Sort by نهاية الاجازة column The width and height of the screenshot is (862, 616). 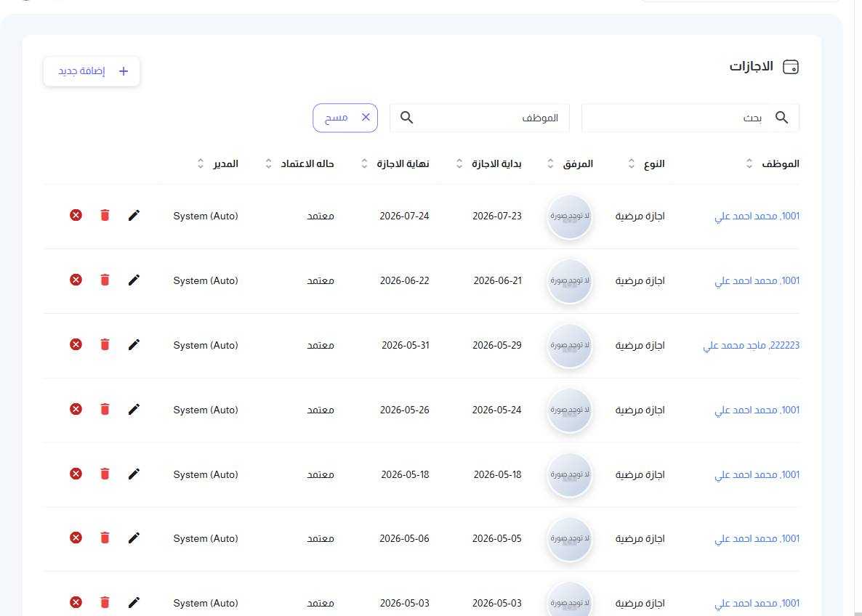[x=364, y=163]
